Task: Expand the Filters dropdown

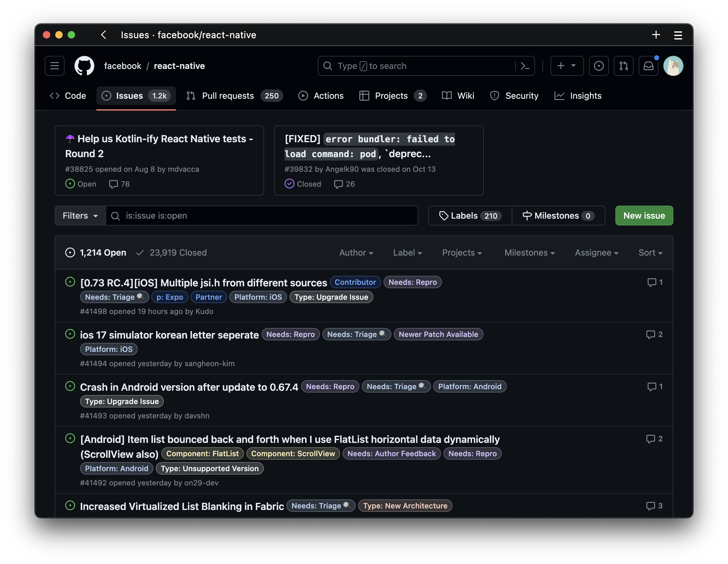Action: point(80,216)
